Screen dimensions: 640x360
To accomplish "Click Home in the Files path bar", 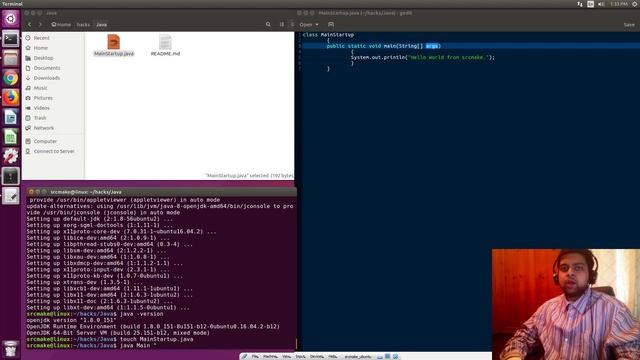I will coord(61,24).
